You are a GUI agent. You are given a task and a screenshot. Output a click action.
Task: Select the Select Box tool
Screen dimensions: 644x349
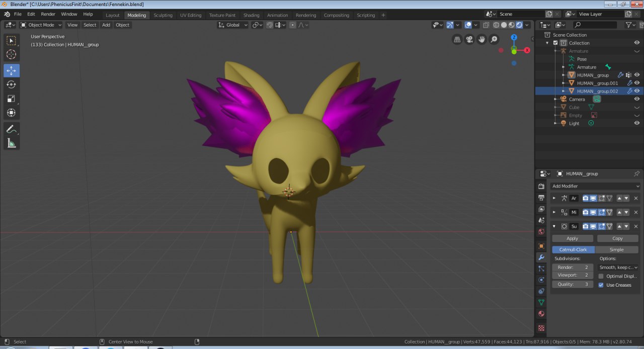[x=11, y=40]
